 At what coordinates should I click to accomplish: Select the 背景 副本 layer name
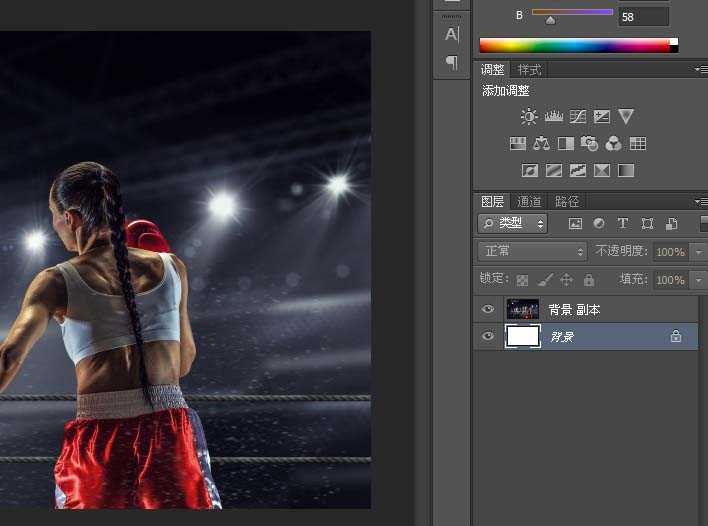[x=574, y=310]
